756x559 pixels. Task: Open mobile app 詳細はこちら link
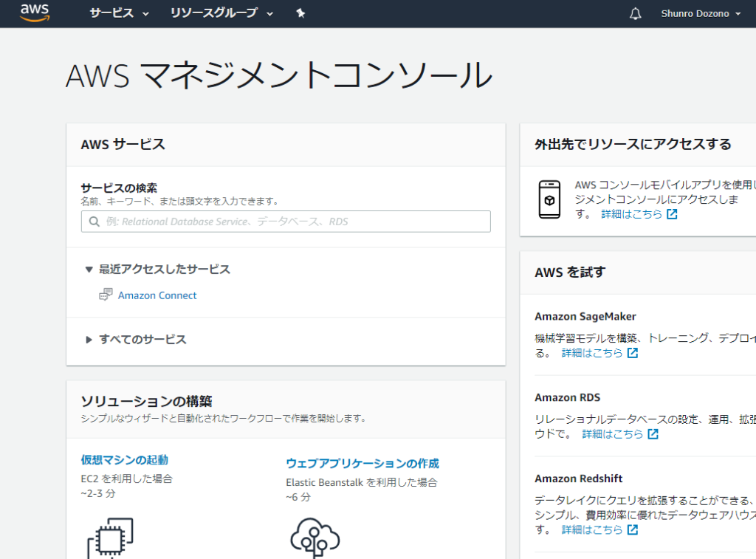632,214
